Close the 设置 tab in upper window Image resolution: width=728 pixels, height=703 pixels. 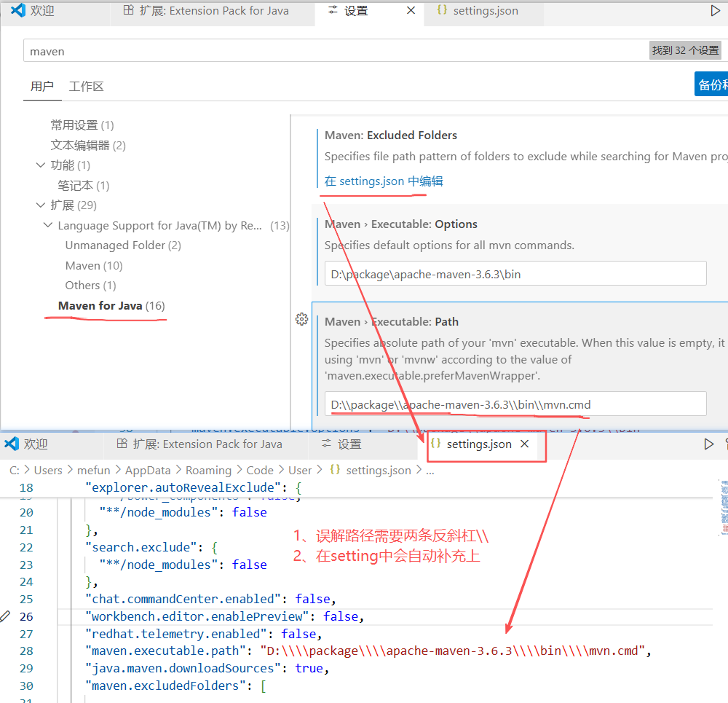point(411,10)
